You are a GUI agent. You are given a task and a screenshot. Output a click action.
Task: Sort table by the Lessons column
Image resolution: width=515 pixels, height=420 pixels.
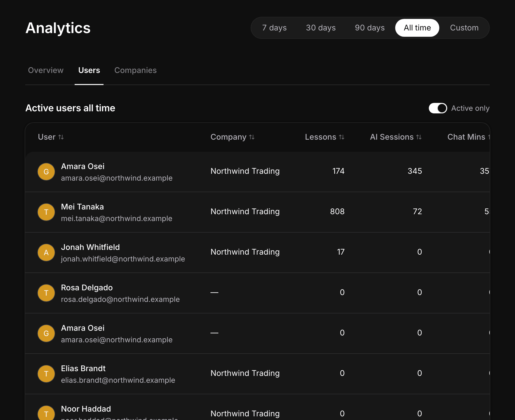(325, 137)
